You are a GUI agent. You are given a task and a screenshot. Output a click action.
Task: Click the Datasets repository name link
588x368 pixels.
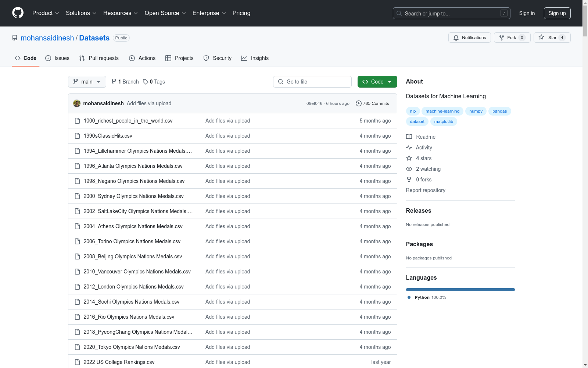click(94, 38)
